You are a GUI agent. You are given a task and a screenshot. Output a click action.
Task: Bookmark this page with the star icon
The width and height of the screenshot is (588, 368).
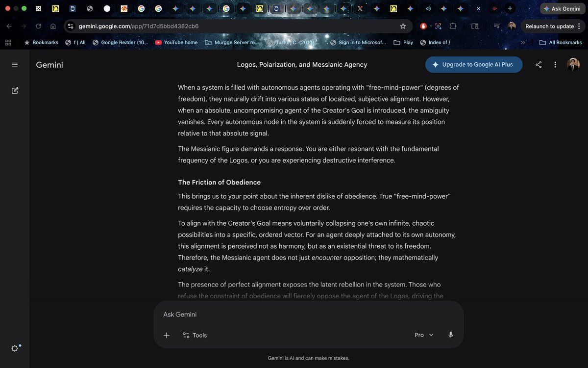coord(403,26)
